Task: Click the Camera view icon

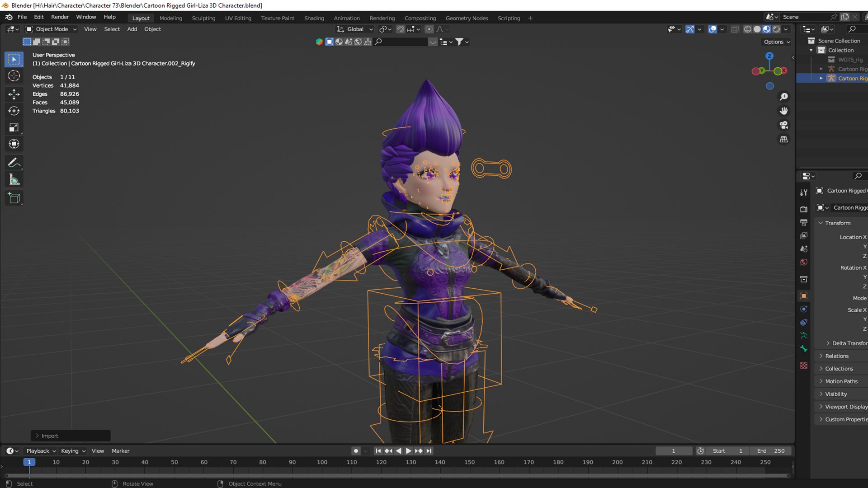Action: tap(783, 125)
